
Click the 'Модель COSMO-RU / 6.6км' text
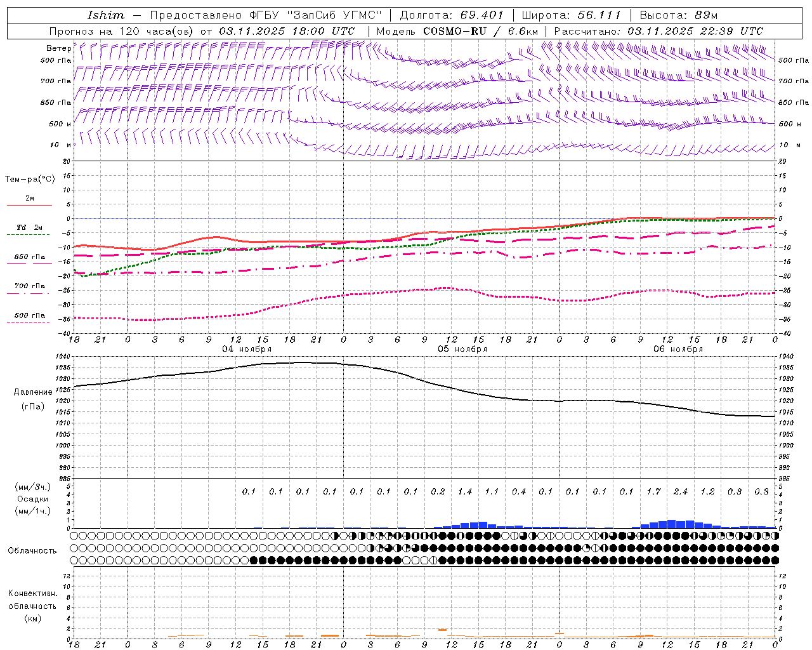(x=457, y=31)
